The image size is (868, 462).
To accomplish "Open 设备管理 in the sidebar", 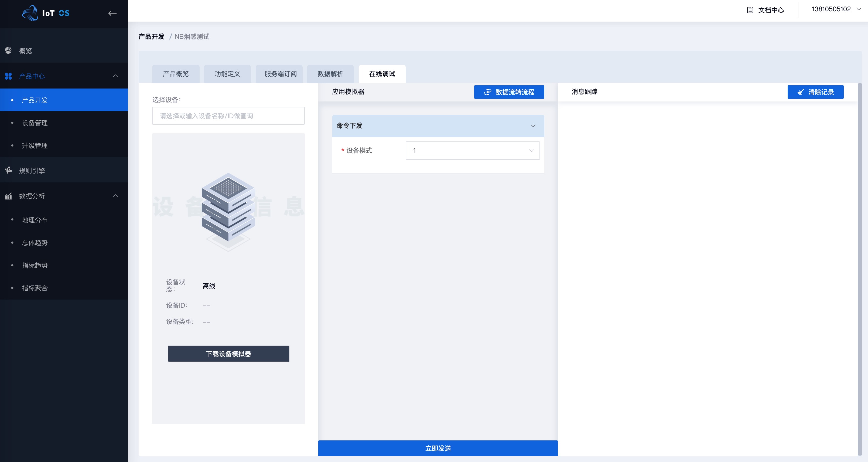I will (35, 123).
